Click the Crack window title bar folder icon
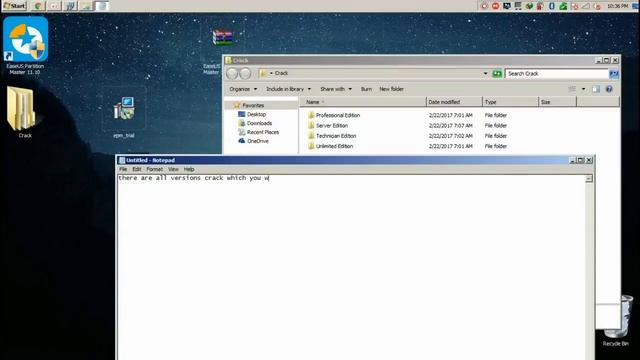Viewport: 640px width, 360px height. pyautogui.click(x=229, y=60)
